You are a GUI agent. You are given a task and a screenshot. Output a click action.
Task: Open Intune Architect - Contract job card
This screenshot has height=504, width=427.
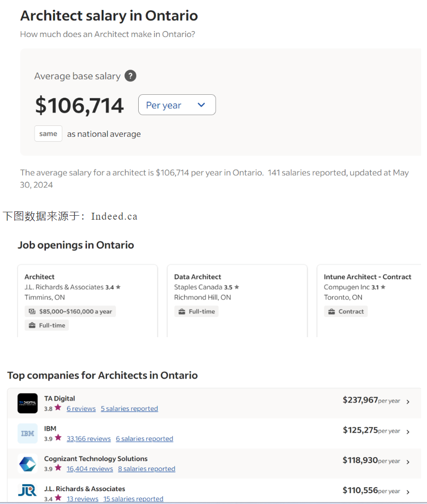(367, 277)
